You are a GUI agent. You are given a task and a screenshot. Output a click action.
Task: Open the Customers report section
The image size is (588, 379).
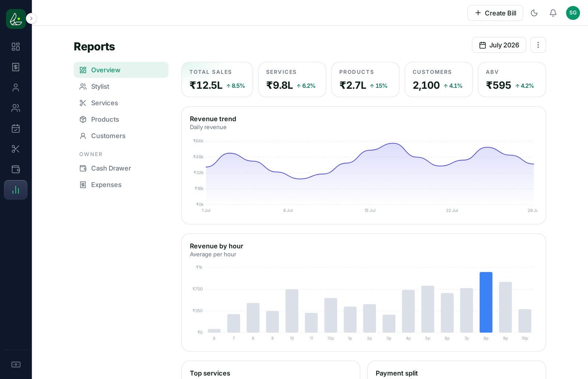pyautogui.click(x=121, y=136)
